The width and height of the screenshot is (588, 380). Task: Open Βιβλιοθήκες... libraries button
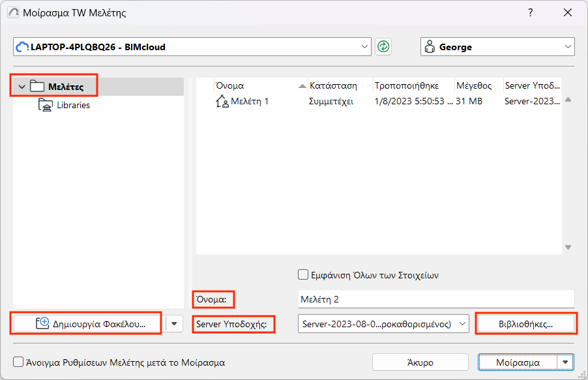tap(525, 324)
